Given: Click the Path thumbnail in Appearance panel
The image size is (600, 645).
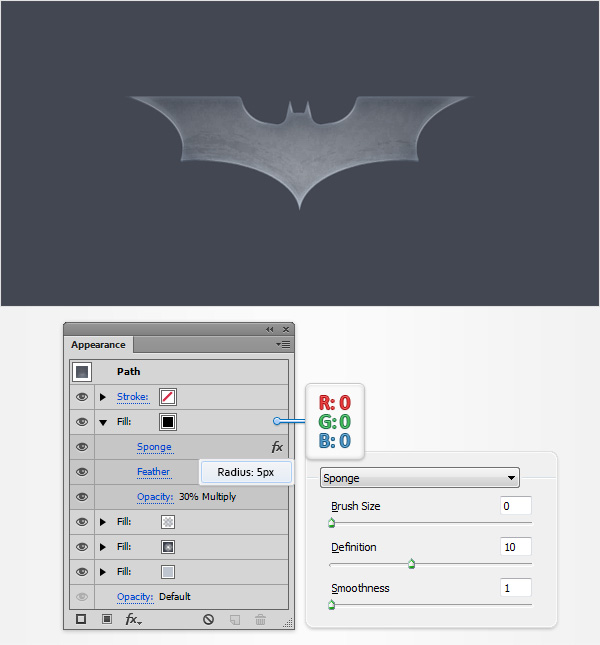Looking at the screenshot, I should [x=82, y=371].
